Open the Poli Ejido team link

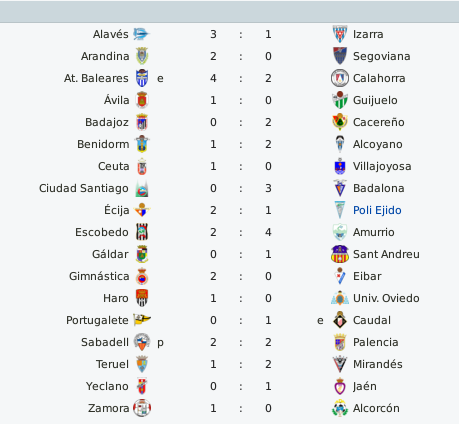(x=377, y=210)
